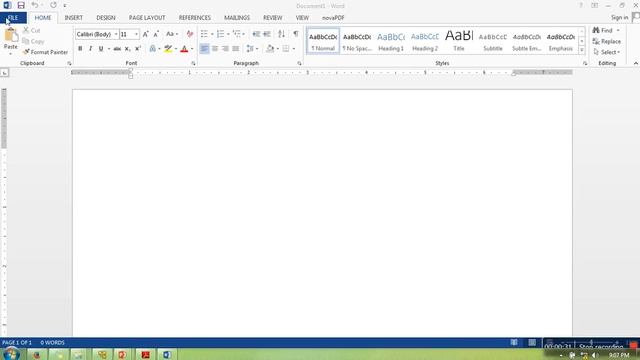
Task: Click the Save icon in Quick Access
Action: pyautogui.click(x=21, y=5)
